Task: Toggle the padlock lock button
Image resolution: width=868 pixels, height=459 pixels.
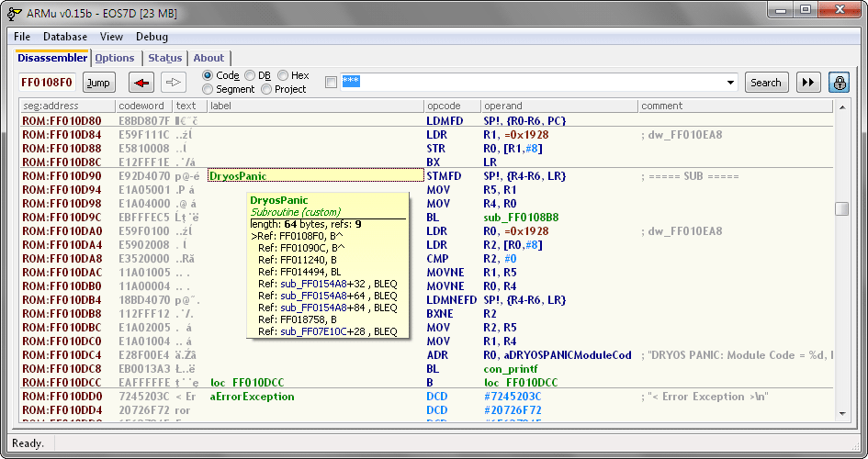Action: [839, 83]
